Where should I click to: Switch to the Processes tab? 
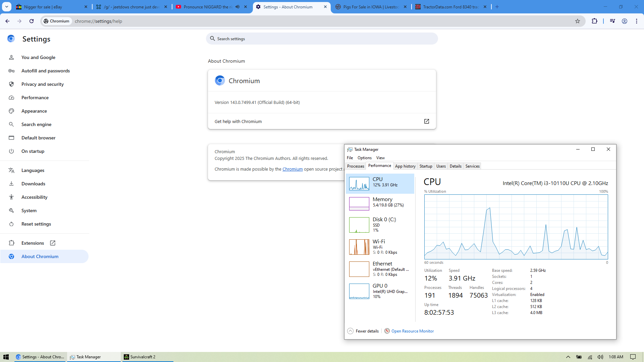coord(356,166)
